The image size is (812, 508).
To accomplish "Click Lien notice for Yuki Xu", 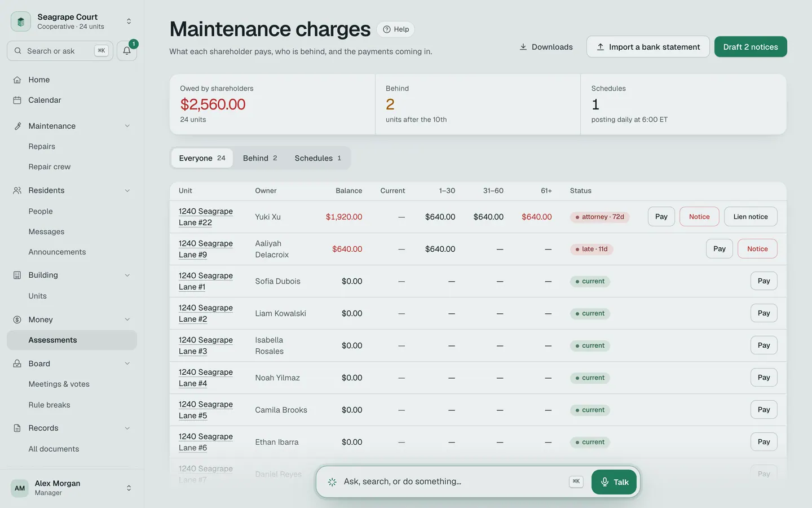I will 751,217.
